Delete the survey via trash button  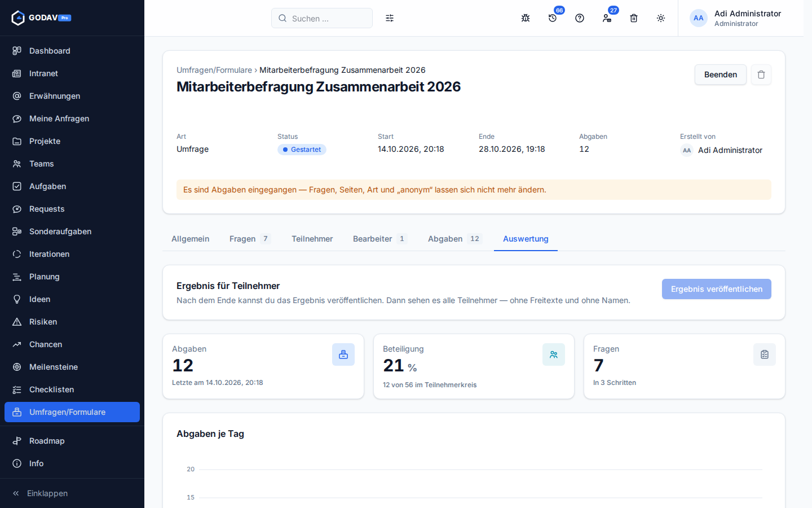(761, 75)
